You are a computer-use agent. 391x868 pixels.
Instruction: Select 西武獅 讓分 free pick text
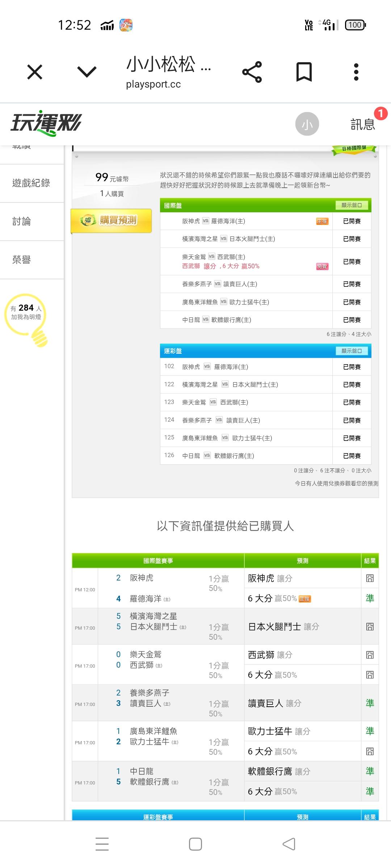221,266
